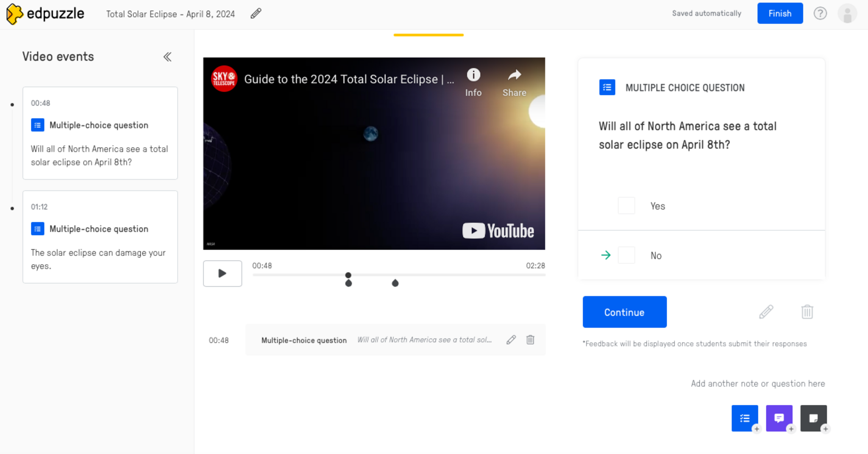Select the 01:12 eye damage question card
The width and height of the screenshot is (868, 454).
coord(100,237)
